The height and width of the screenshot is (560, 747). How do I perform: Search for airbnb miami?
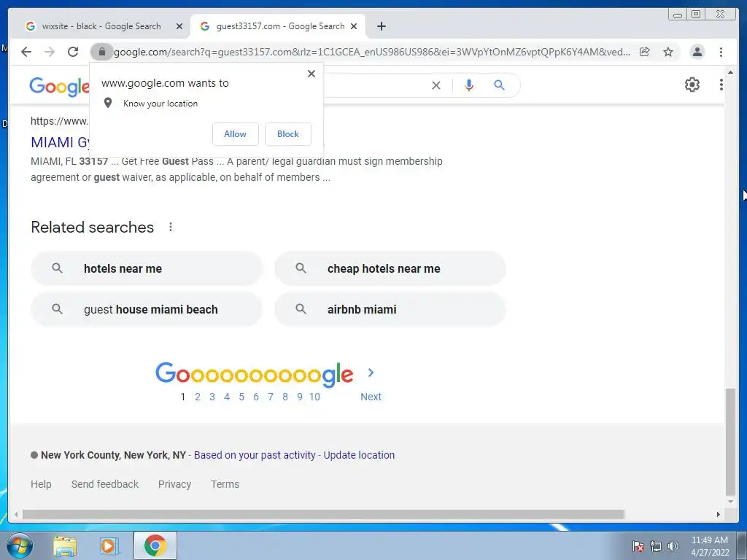click(390, 309)
